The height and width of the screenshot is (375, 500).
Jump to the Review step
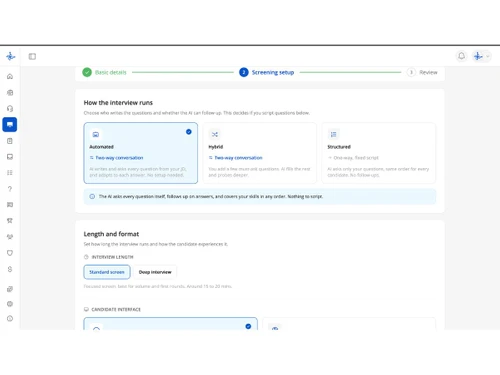[422, 72]
